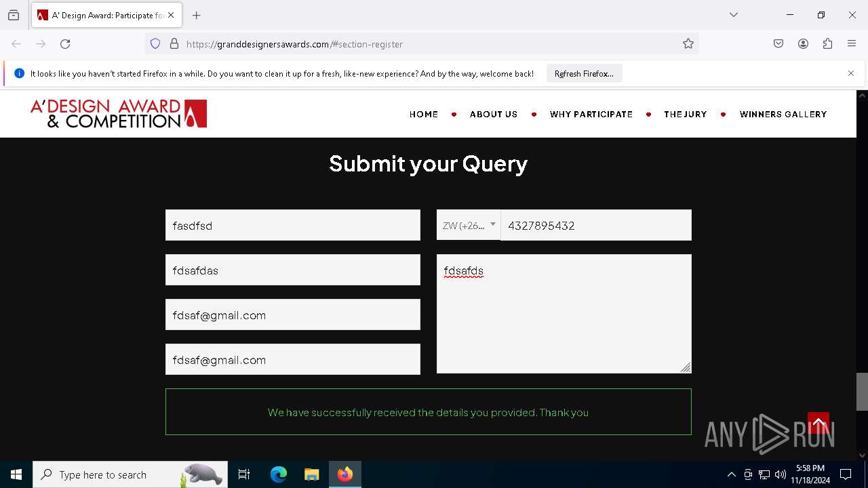The width and height of the screenshot is (868, 488).
Task: Reload the current page
Action: [x=65, y=44]
